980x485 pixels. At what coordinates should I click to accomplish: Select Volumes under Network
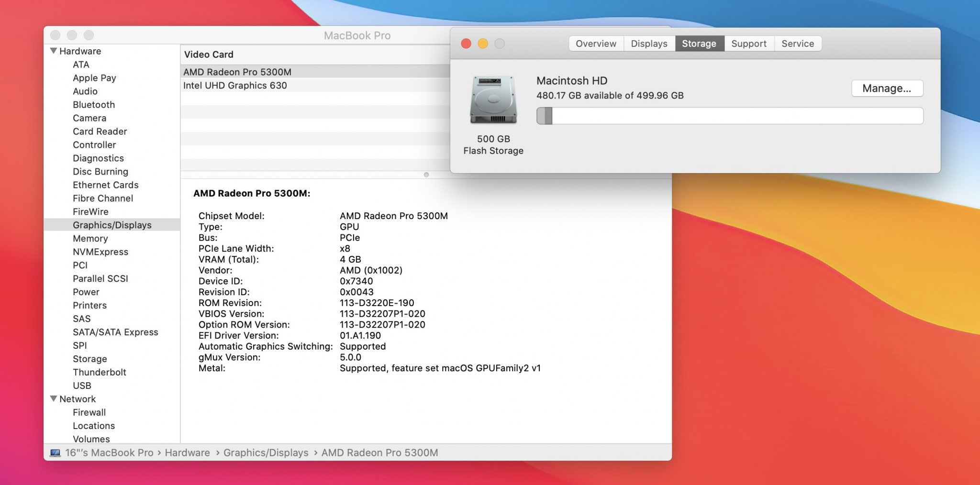pos(91,439)
